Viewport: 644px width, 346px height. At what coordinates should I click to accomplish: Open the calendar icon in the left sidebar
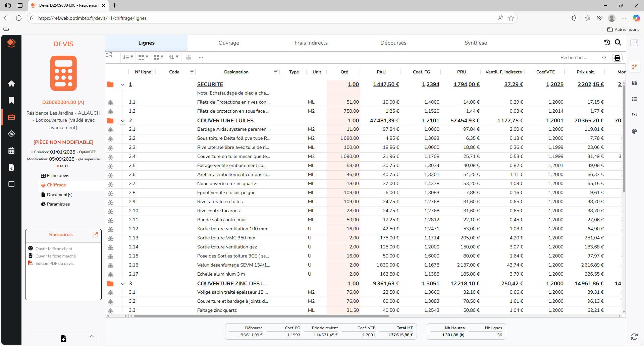click(11, 151)
